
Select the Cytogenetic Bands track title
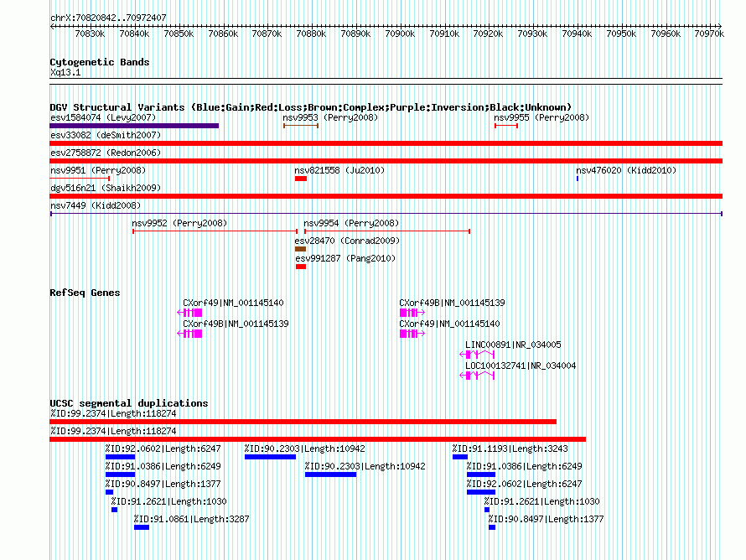coord(100,62)
